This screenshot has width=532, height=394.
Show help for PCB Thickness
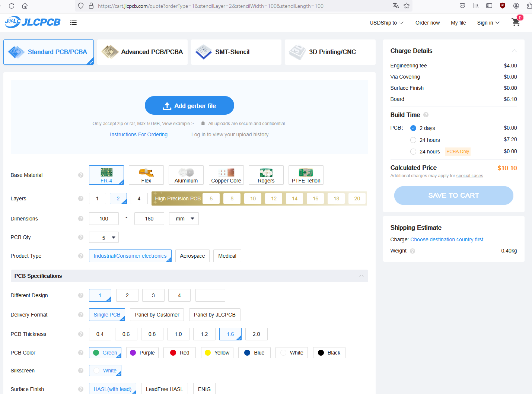coord(81,334)
